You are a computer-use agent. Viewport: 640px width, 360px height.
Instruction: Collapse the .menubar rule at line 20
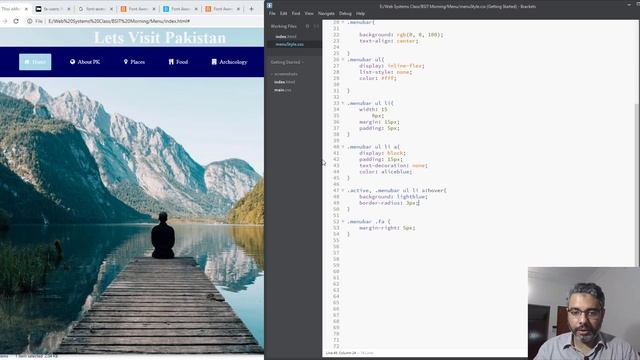click(343, 22)
